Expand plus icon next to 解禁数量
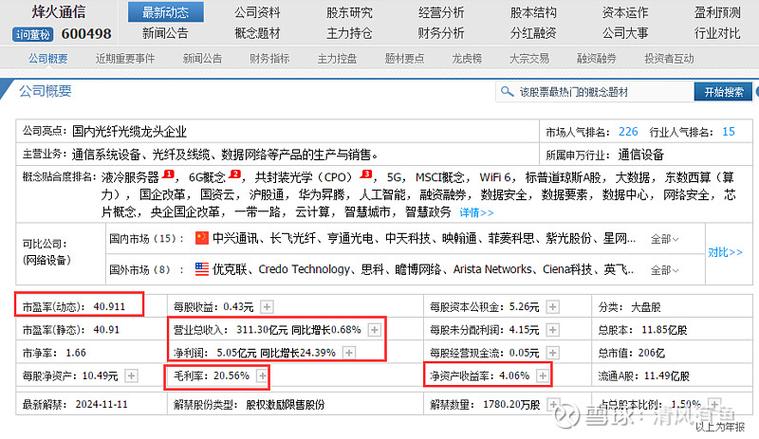Screen dimensions: 759x439 pos(553,404)
